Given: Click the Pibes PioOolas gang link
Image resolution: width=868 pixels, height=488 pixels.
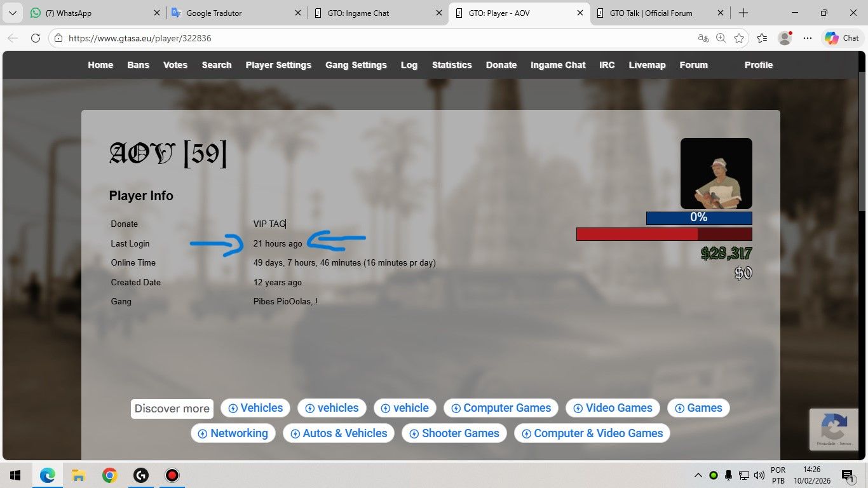Looking at the screenshot, I should coord(285,301).
